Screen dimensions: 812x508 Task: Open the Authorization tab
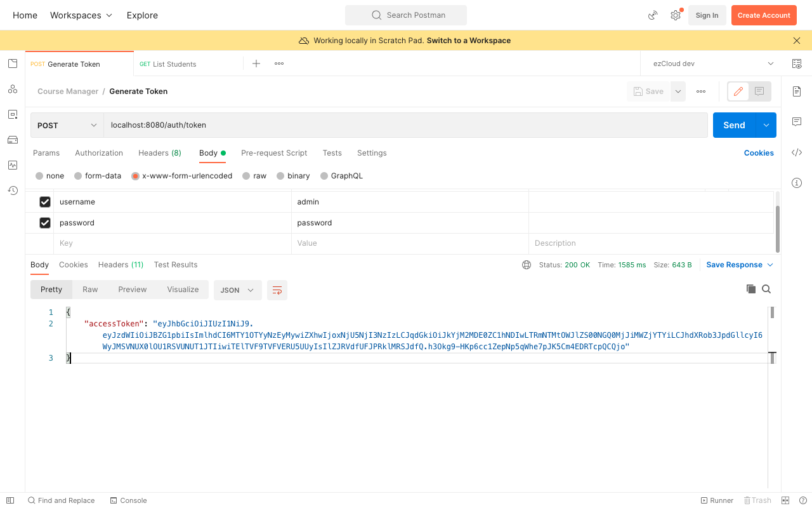[99, 153]
